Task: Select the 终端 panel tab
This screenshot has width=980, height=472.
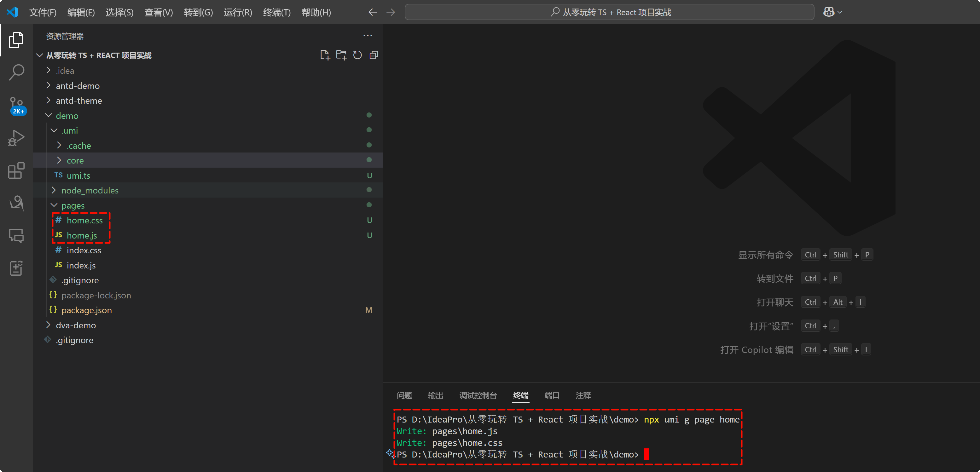Action: 520,395
